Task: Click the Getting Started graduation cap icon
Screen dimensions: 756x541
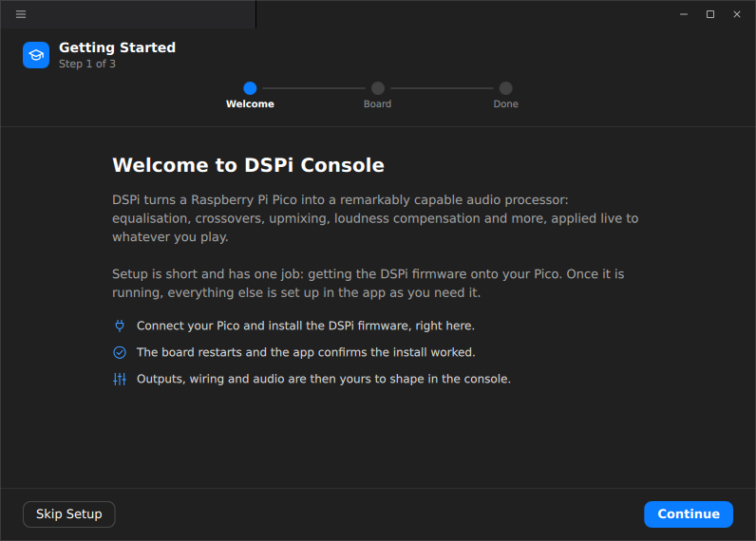Action: [36, 55]
